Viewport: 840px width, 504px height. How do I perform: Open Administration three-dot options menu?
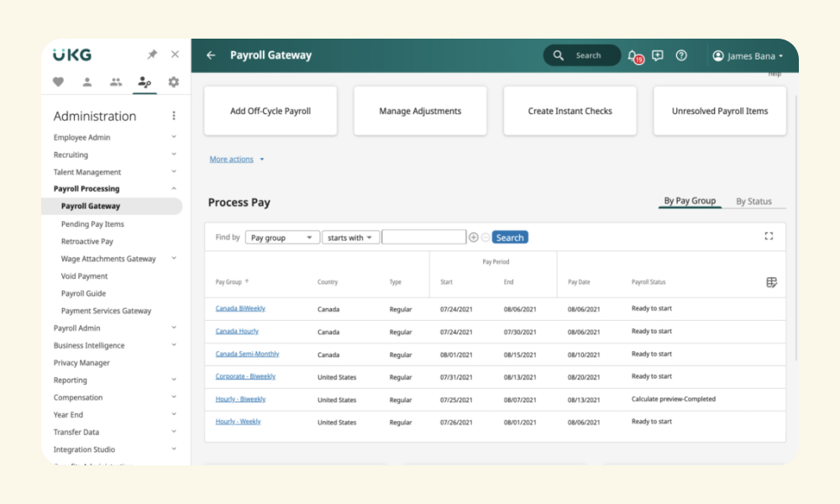click(x=174, y=116)
